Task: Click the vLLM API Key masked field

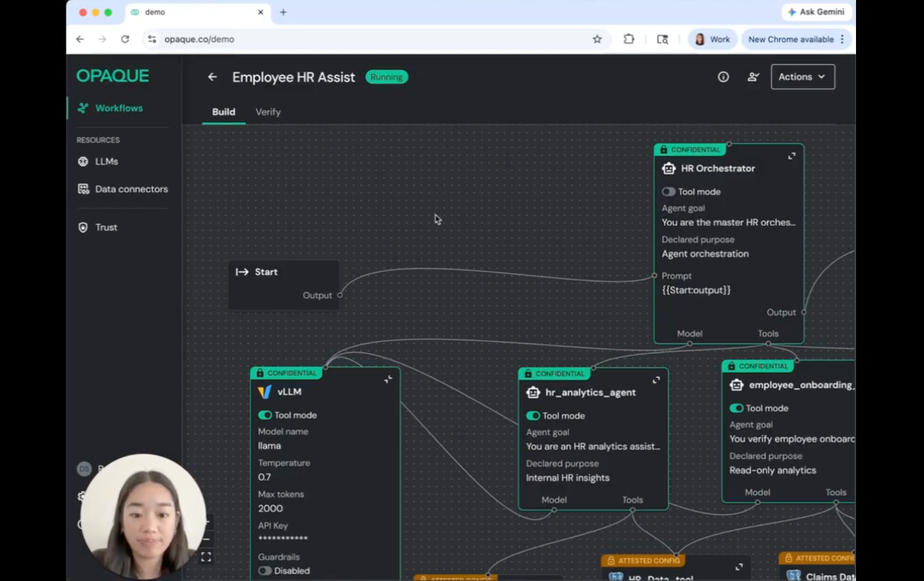Action: 283,539
